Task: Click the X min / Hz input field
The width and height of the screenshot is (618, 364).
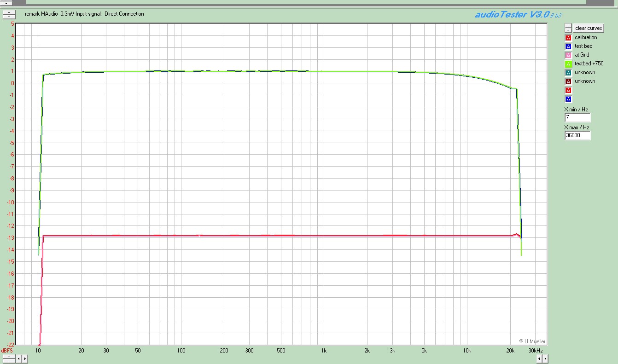Action: click(577, 117)
